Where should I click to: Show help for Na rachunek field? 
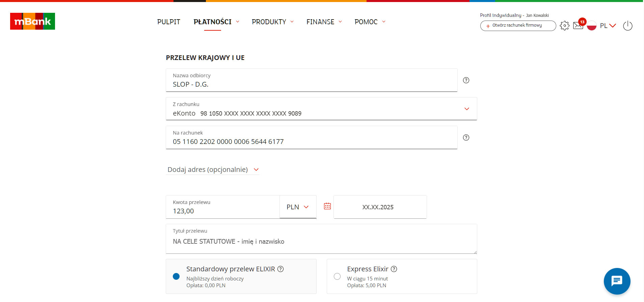(466, 138)
